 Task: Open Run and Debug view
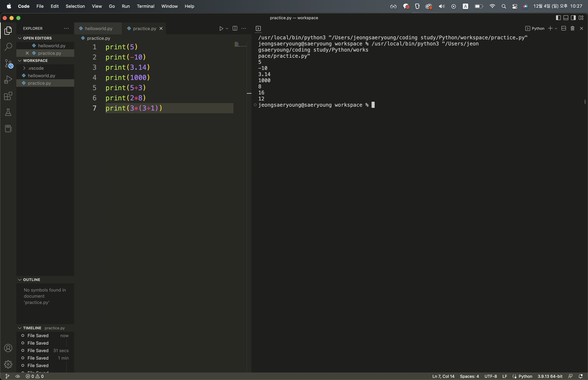pos(8,80)
